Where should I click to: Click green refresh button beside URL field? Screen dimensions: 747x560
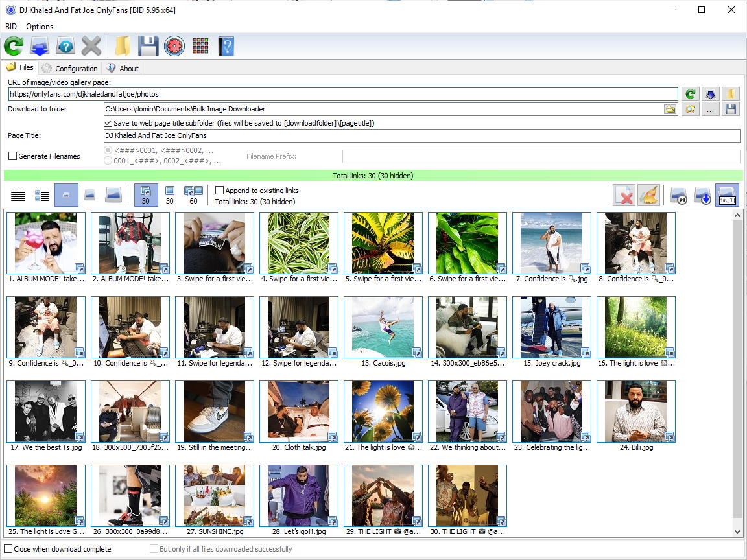pos(691,94)
